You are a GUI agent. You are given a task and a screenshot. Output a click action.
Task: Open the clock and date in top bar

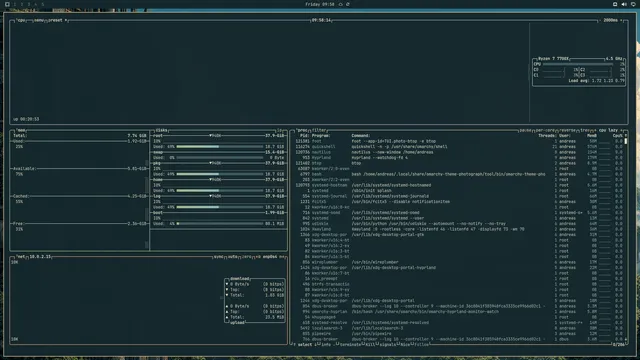[x=320, y=4]
